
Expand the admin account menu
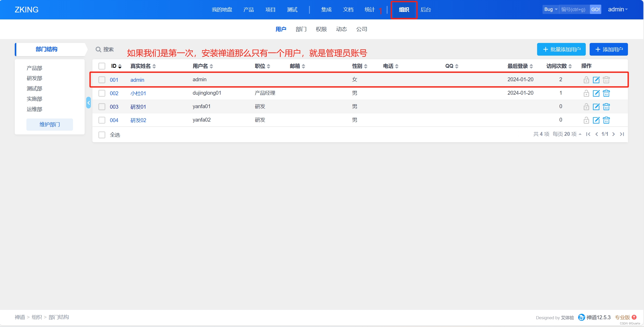[618, 9]
